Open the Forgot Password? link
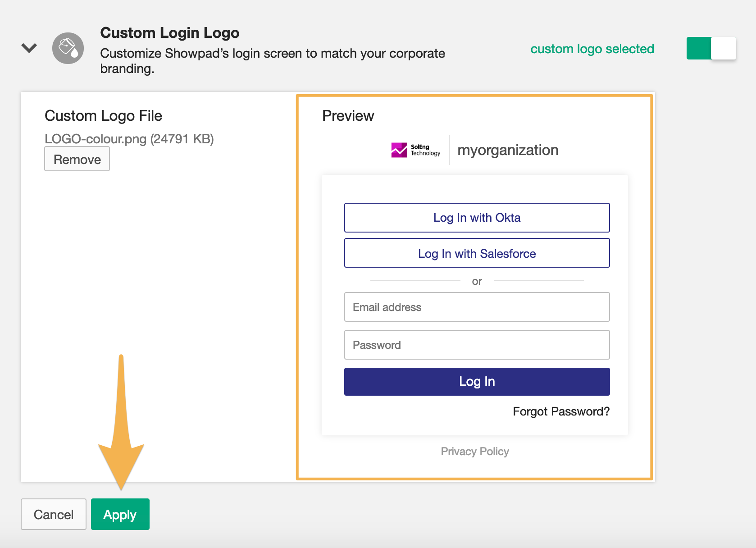The width and height of the screenshot is (756, 548). coord(561,411)
